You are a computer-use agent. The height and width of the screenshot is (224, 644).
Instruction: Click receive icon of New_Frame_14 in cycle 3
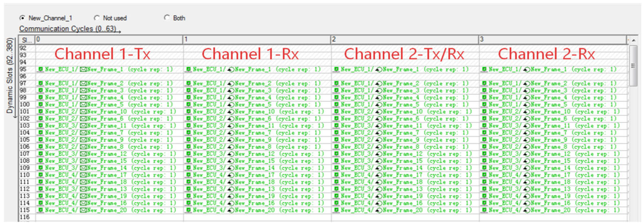tap(527, 168)
